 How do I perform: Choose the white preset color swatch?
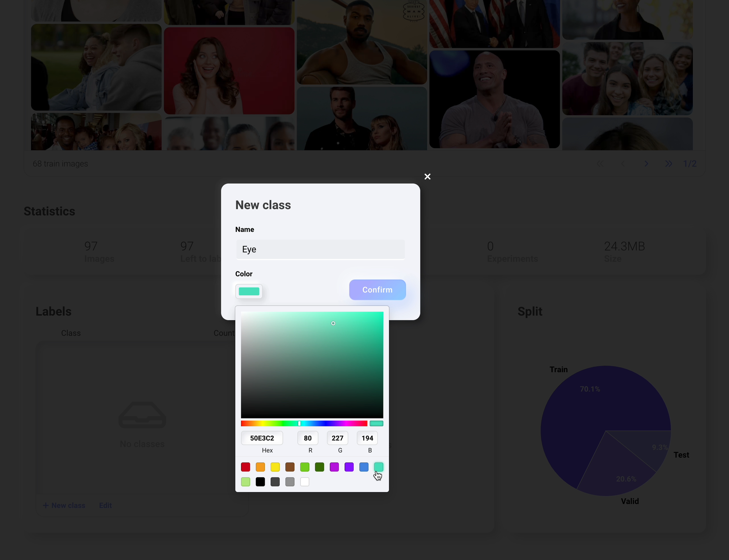[304, 482]
